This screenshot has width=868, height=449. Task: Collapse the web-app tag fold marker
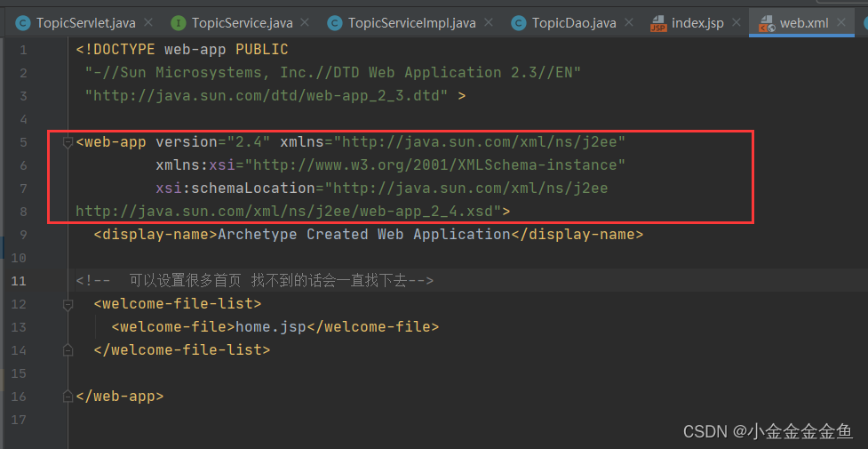coord(68,142)
